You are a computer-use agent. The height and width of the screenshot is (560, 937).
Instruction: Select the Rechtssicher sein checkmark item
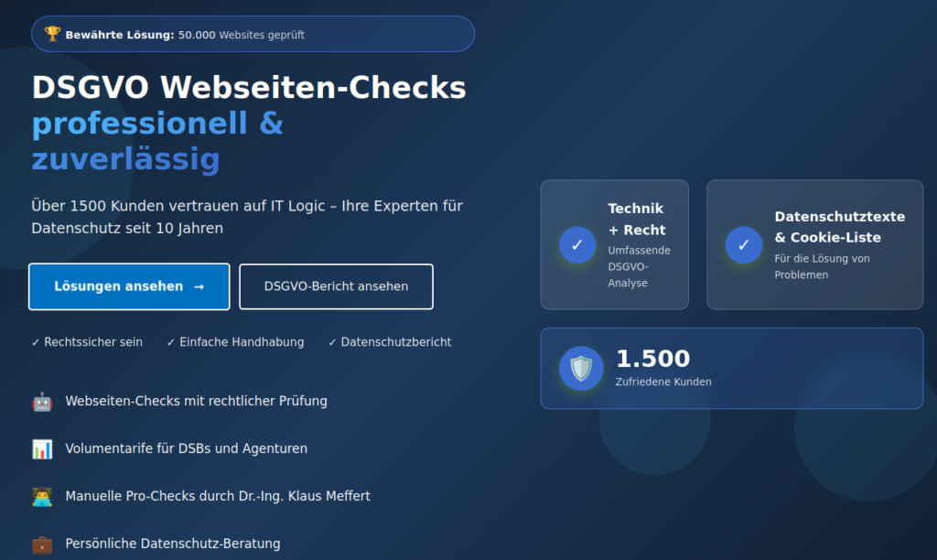point(87,342)
